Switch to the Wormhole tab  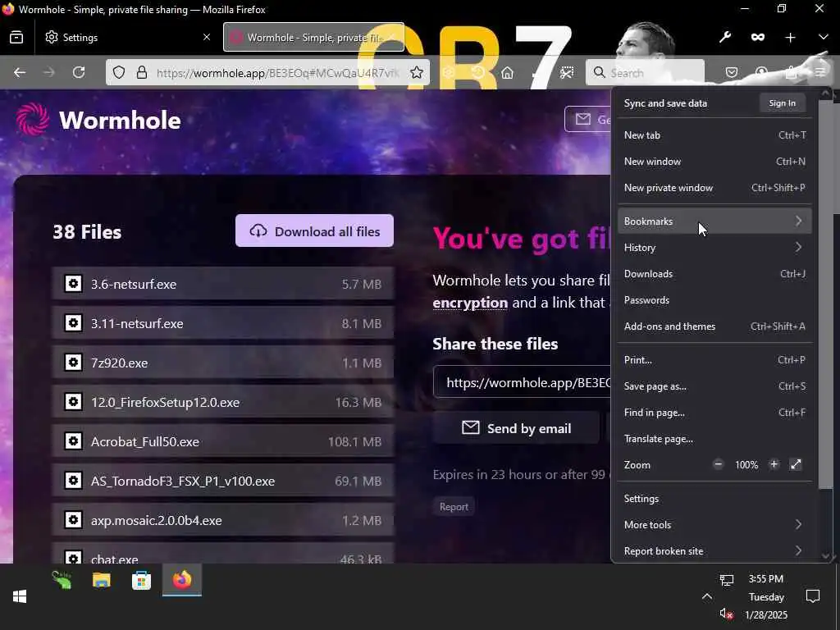pyautogui.click(x=313, y=38)
